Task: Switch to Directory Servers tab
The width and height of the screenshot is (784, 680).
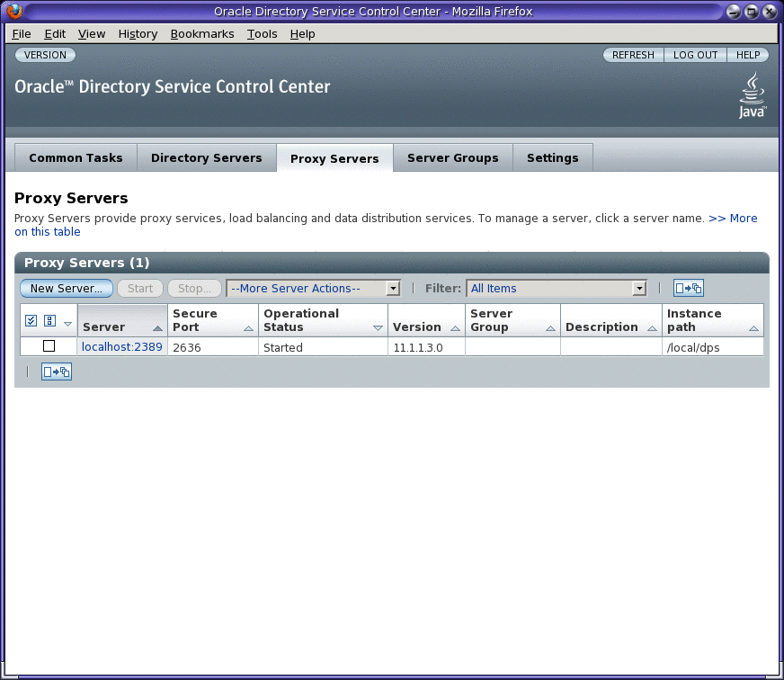Action: click(207, 157)
